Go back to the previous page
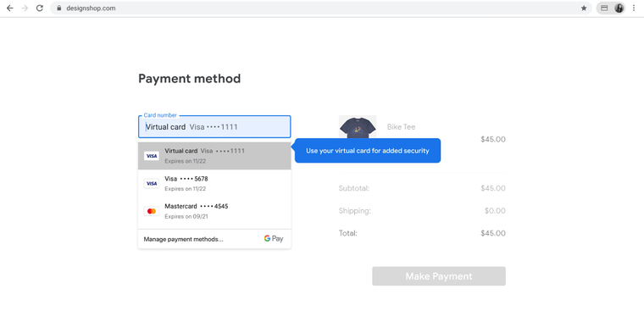Screen dimensions: 644x322 (10, 8)
